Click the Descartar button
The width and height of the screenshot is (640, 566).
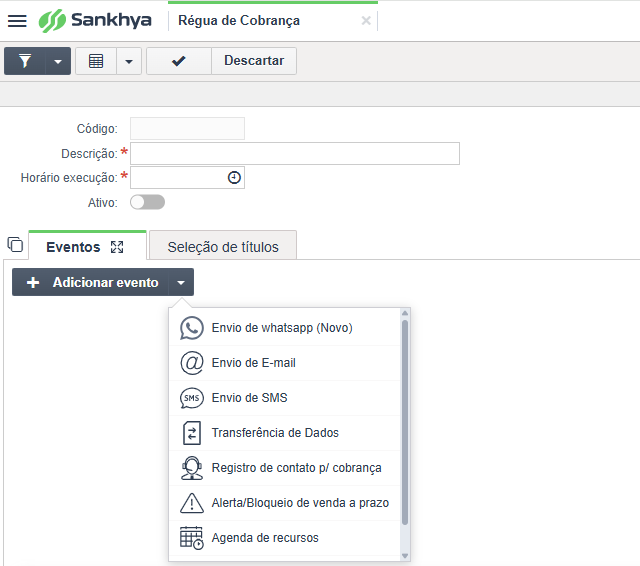(x=254, y=61)
